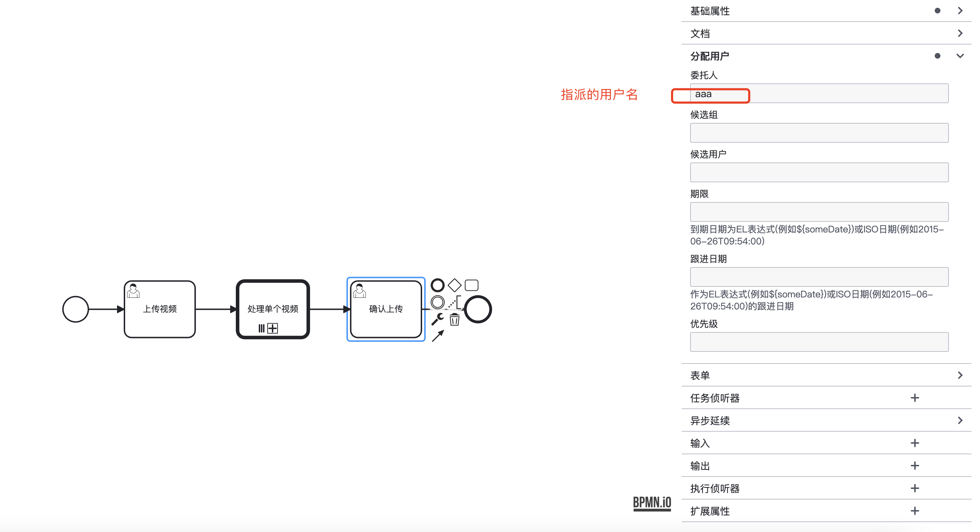Open the 表单 group header

(826, 375)
